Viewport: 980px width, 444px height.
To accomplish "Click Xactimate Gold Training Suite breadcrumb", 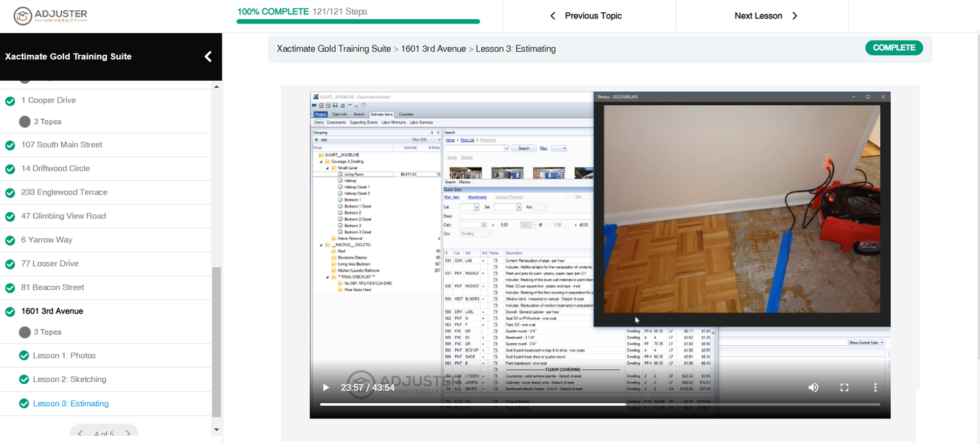I will (333, 49).
